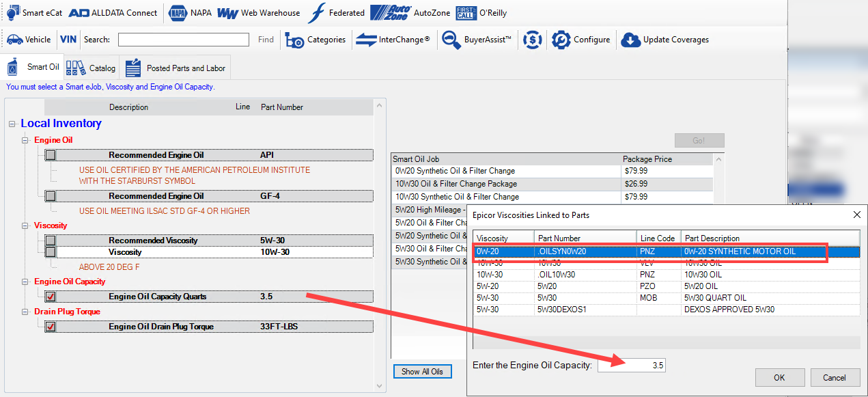
Task: Click the Vehicle car icon button
Action: [x=29, y=40]
